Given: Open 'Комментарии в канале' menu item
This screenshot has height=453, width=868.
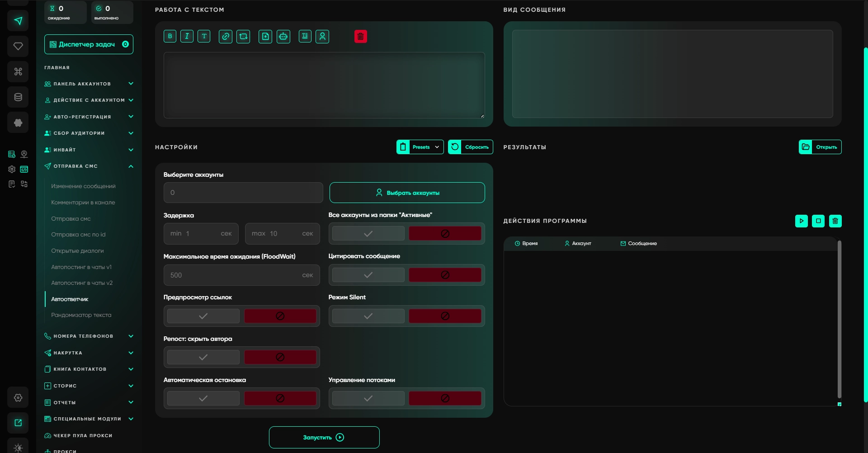Looking at the screenshot, I should 83,203.
